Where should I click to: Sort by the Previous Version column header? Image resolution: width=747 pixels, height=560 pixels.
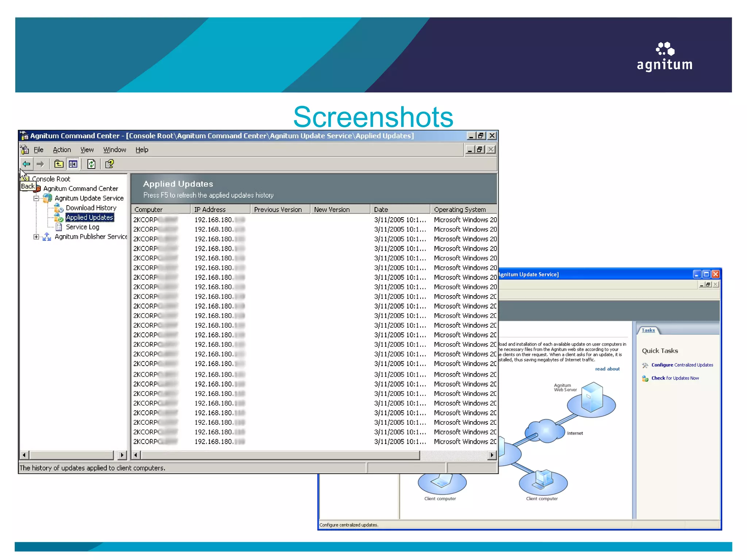click(x=280, y=209)
